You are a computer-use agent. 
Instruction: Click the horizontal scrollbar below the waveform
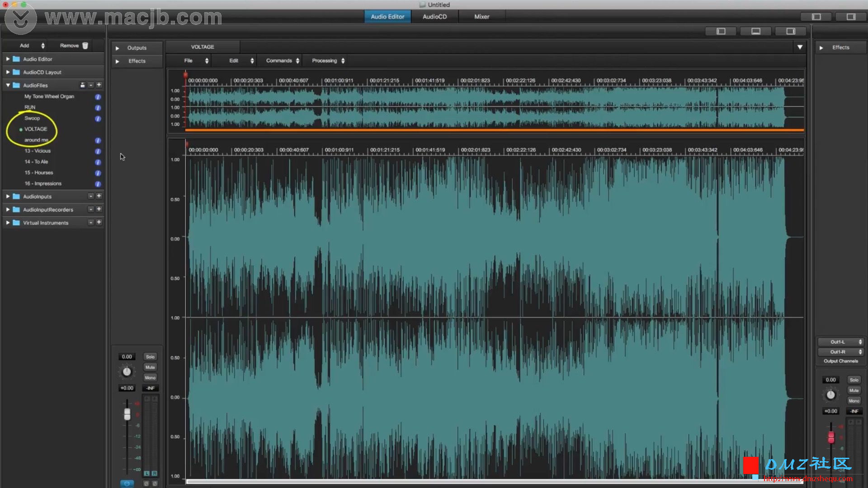point(495,482)
